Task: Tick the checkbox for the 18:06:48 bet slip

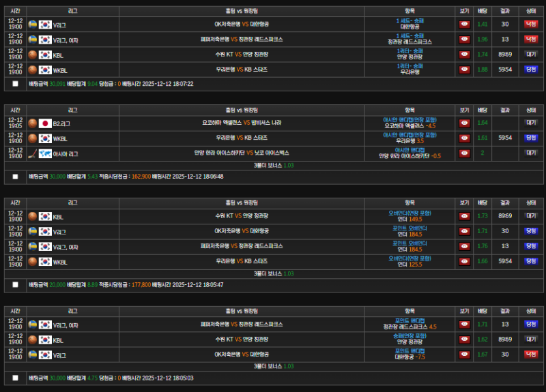Action: [x=15, y=176]
